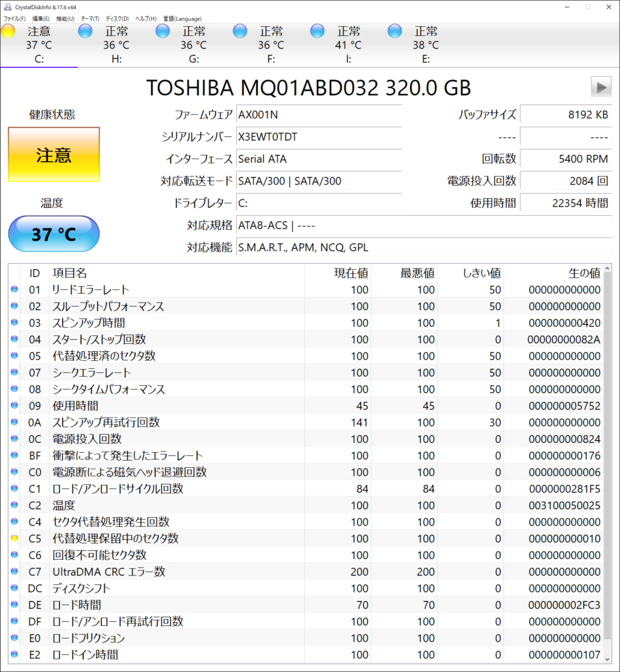Select drive F: blue status orb
The image size is (620, 672).
240,31
